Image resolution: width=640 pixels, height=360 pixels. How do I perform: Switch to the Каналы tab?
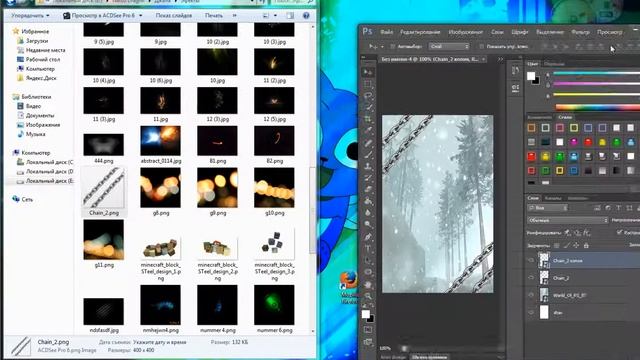click(553, 198)
